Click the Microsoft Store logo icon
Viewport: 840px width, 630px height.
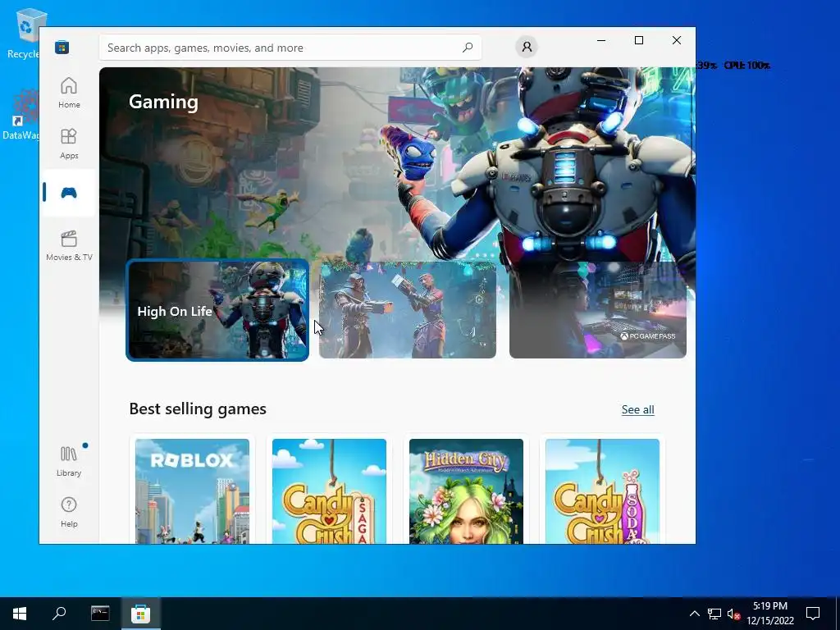62,47
